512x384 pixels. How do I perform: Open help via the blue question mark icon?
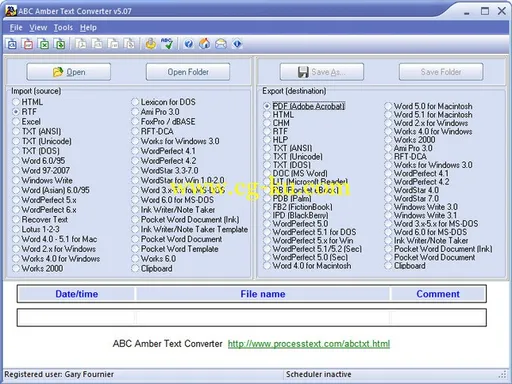189,44
